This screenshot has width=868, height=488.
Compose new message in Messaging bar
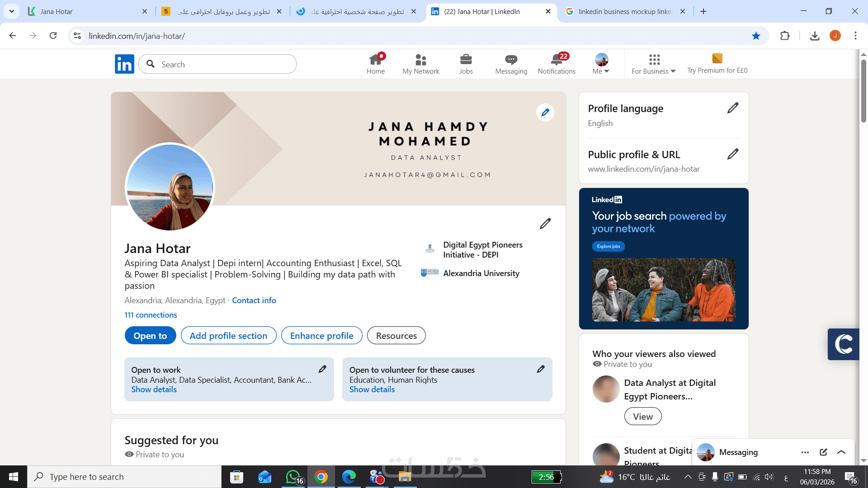pos(823,452)
